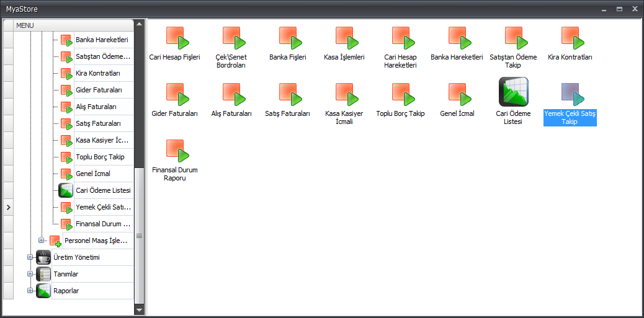Click the row indicator arrow beside Yemek Çekli

pos(8,208)
